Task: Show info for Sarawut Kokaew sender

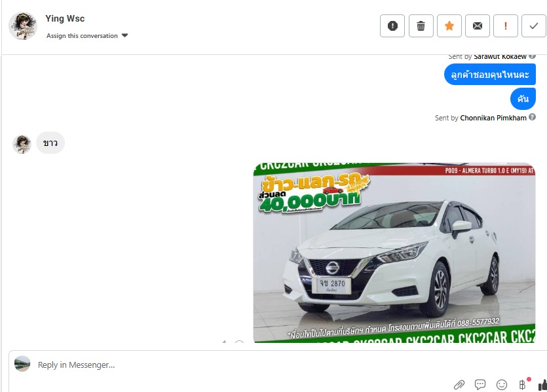Action: tap(532, 56)
